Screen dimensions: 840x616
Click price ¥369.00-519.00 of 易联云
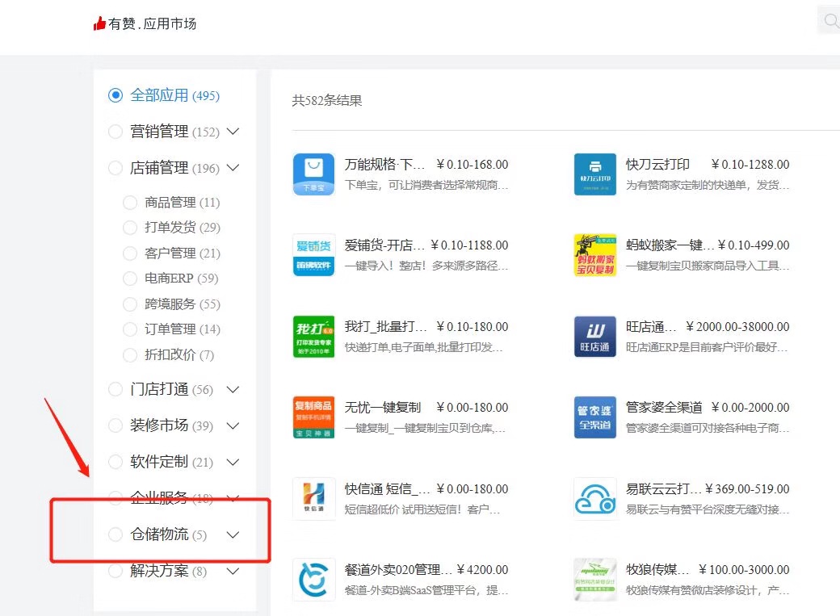click(747, 488)
